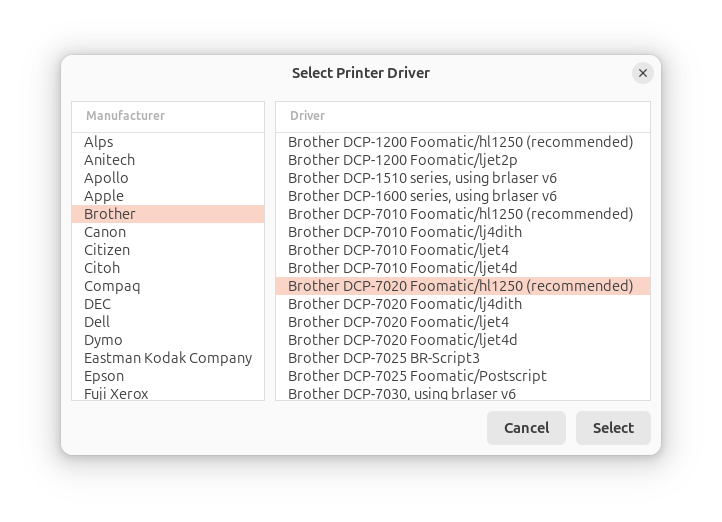Screen dimensions: 722x522
Task: Select Brother DCP-7025 Foomatic/Postscript driver
Action: [x=417, y=376]
